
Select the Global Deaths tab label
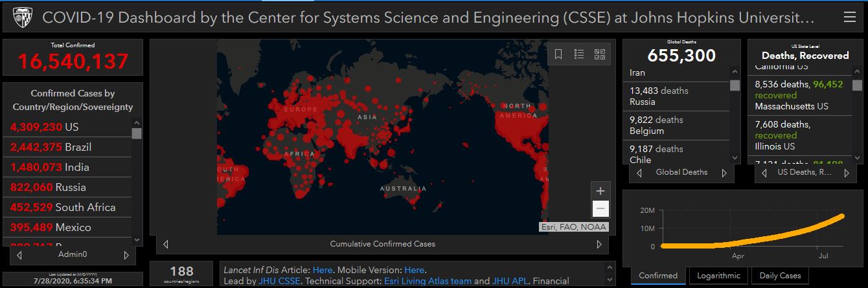681,172
